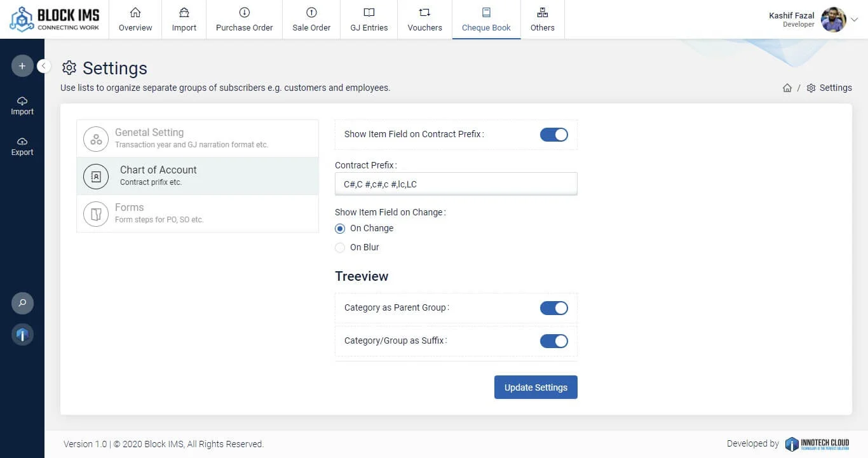Image resolution: width=868 pixels, height=458 pixels.
Task: Click the Update Settings button
Action: [536, 387]
